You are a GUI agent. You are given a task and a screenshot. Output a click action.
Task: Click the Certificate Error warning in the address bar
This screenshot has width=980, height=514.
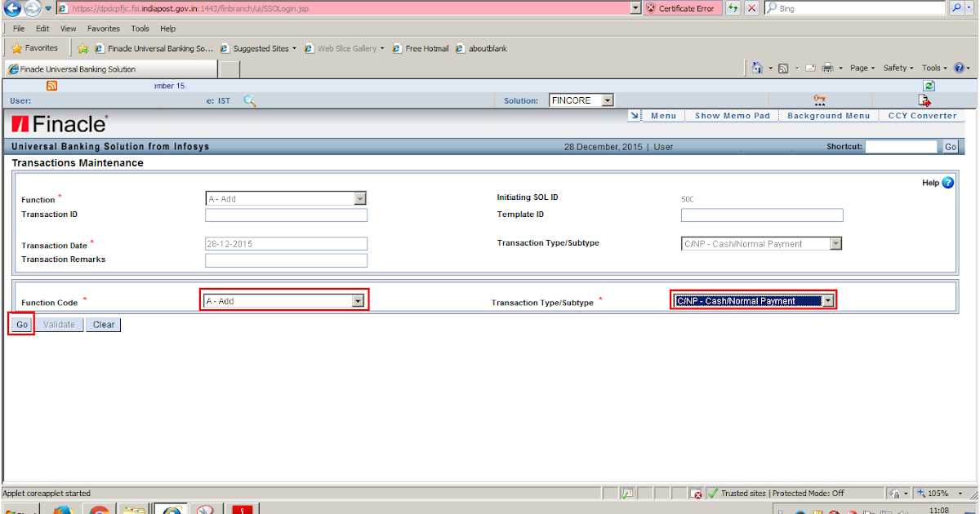[683, 8]
